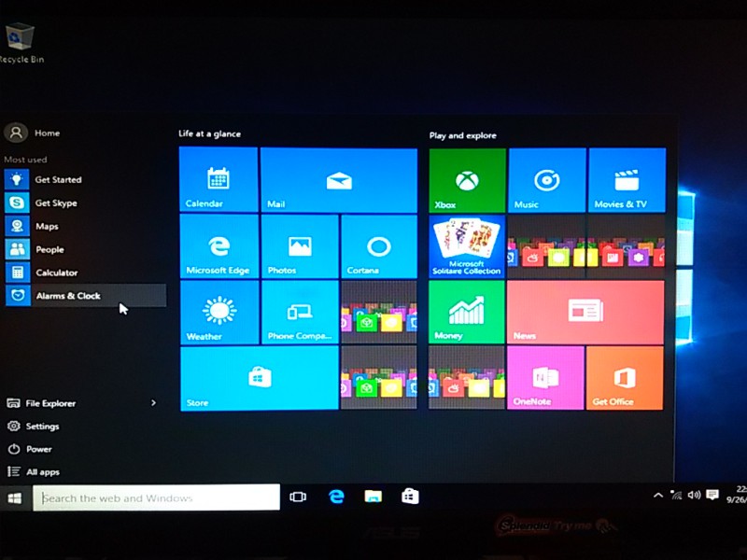This screenshot has width=747, height=560.
Task: Show All apps list
Action: click(x=34, y=472)
